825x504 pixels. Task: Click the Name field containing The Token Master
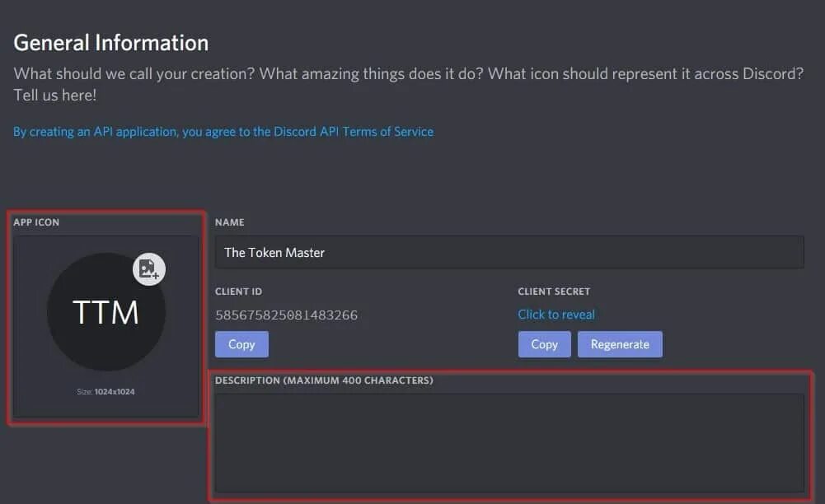(x=509, y=252)
